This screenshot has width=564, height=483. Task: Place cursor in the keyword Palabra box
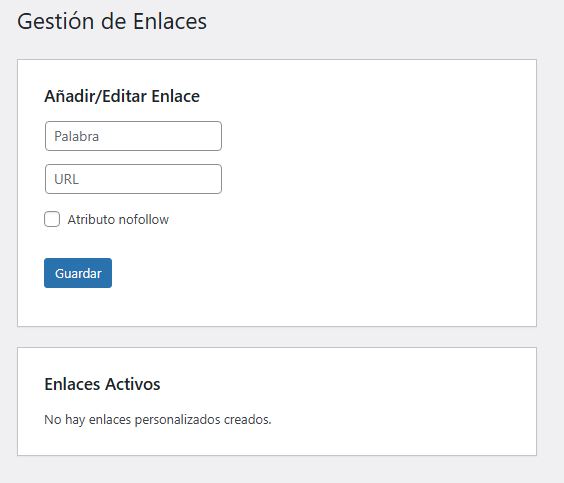[133, 136]
